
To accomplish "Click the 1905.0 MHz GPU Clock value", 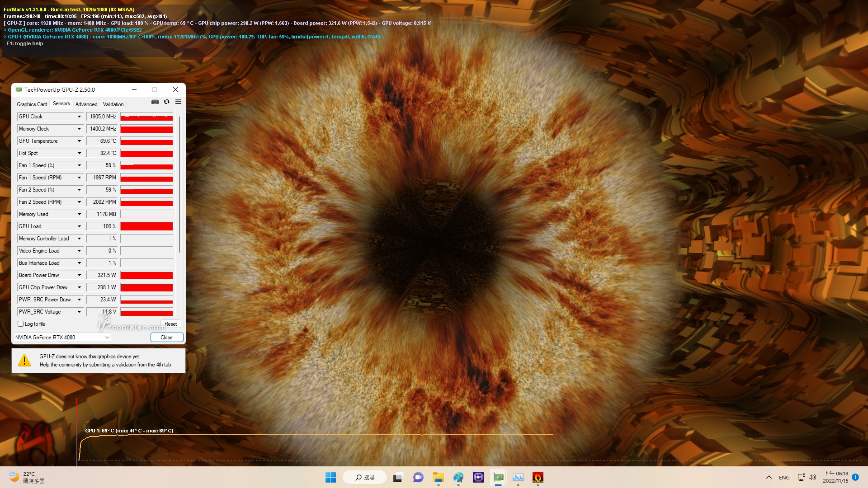I will point(102,117).
